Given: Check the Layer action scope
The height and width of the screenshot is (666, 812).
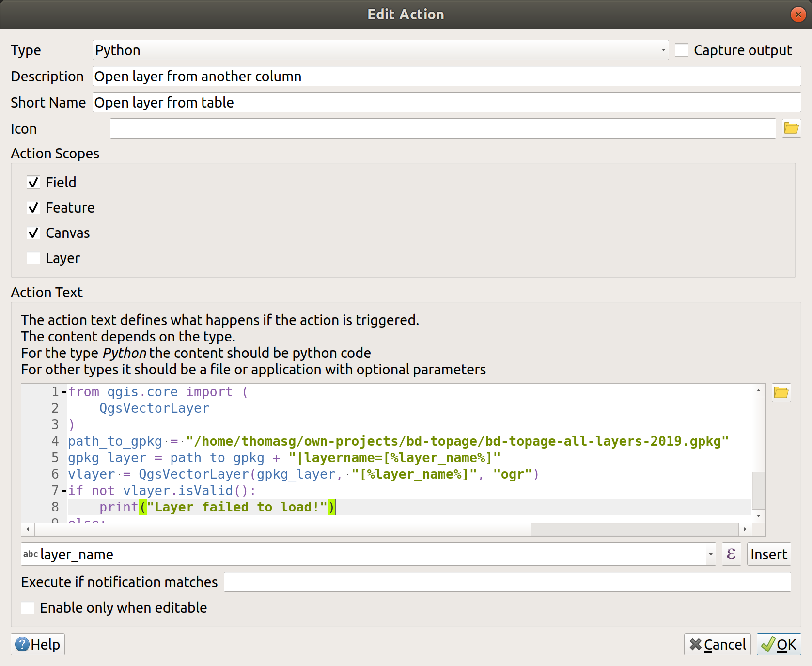Looking at the screenshot, I should click(x=33, y=258).
